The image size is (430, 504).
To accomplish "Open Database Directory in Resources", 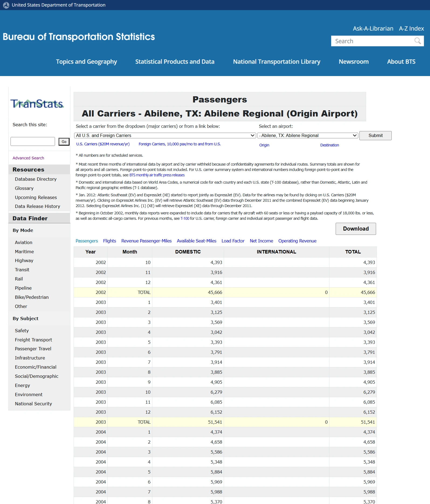I will coord(36,179).
